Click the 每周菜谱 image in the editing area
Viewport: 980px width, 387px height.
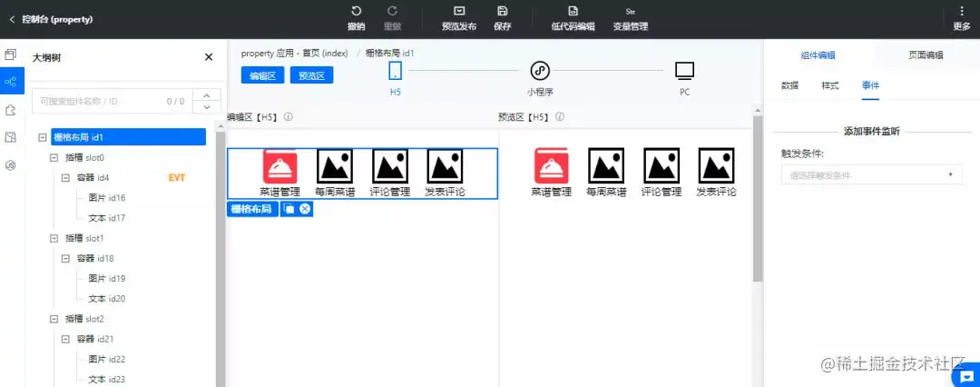pyautogui.click(x=335, y=166)
